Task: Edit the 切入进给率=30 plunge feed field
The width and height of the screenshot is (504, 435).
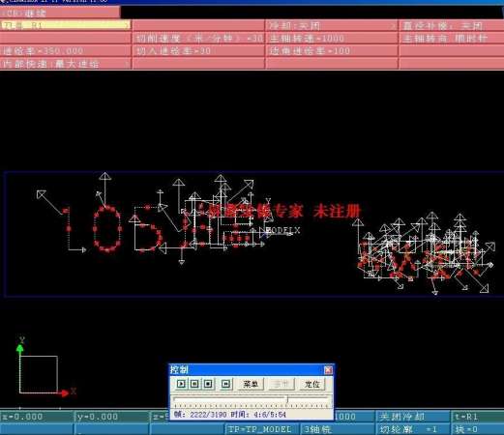Action: pyautogui.click(x=198, y=51)
